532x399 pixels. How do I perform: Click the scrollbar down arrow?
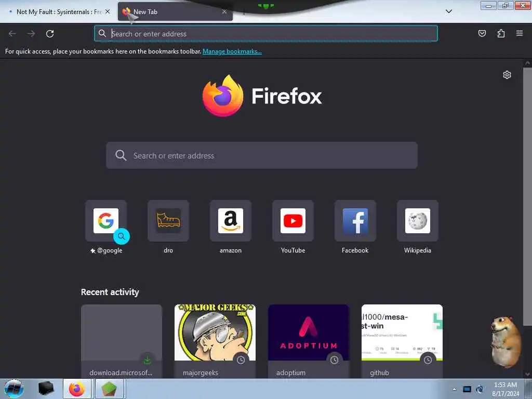point(527,374)
